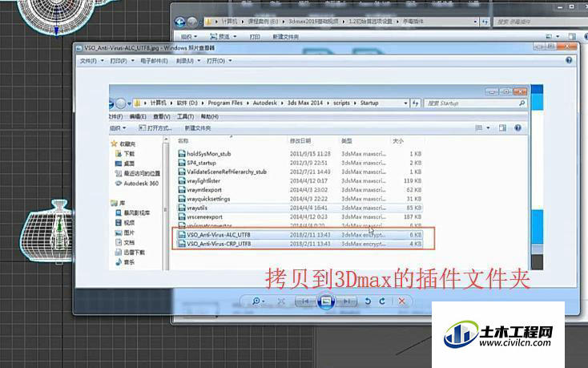The width and height of the screenshot is (588, 368).
Task: Click the 课程案例 (E:) breadcrumb in the rear Explorer
Action: [264, 22]
